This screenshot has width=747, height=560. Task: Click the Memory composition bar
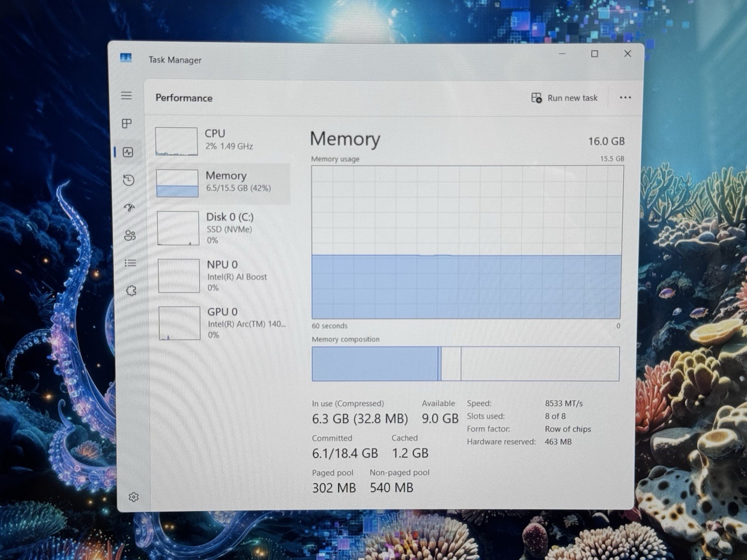point(465,364)
